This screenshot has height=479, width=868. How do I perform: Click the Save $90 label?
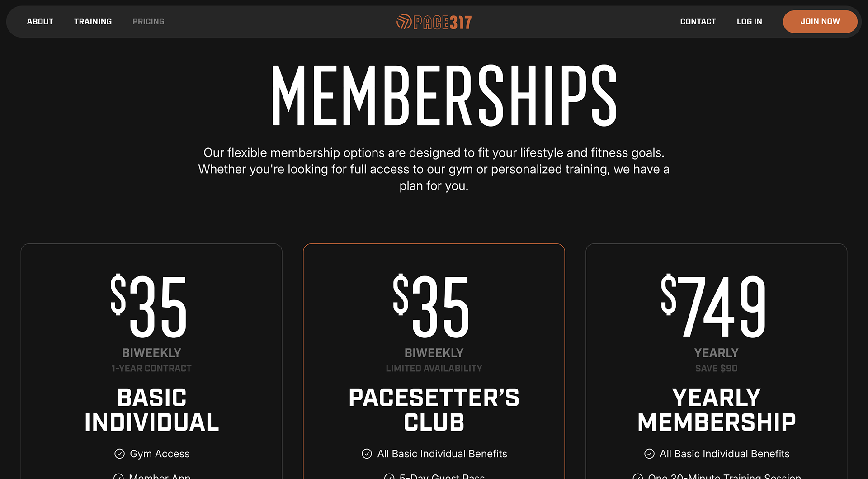click(716, 368)
